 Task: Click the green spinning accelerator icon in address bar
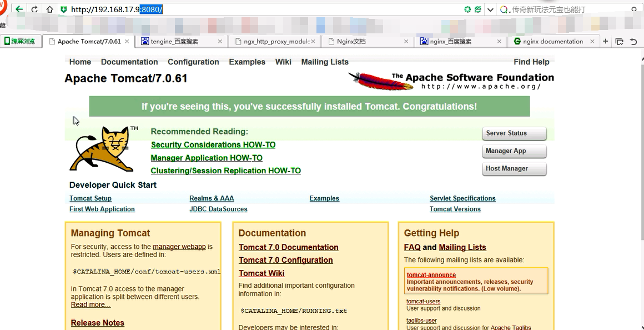tap(467, 9)
